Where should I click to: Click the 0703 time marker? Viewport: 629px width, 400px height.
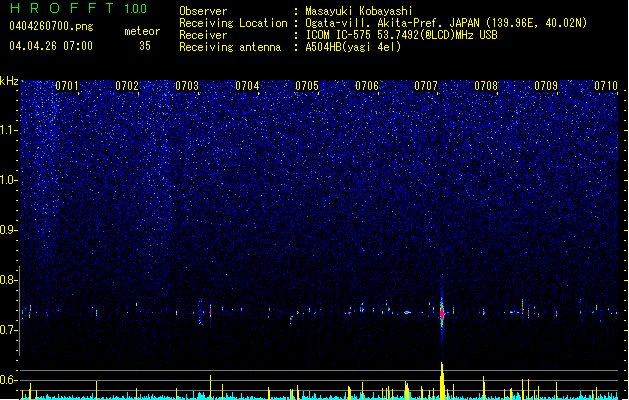pyautogui.click(x=187, y=86)
